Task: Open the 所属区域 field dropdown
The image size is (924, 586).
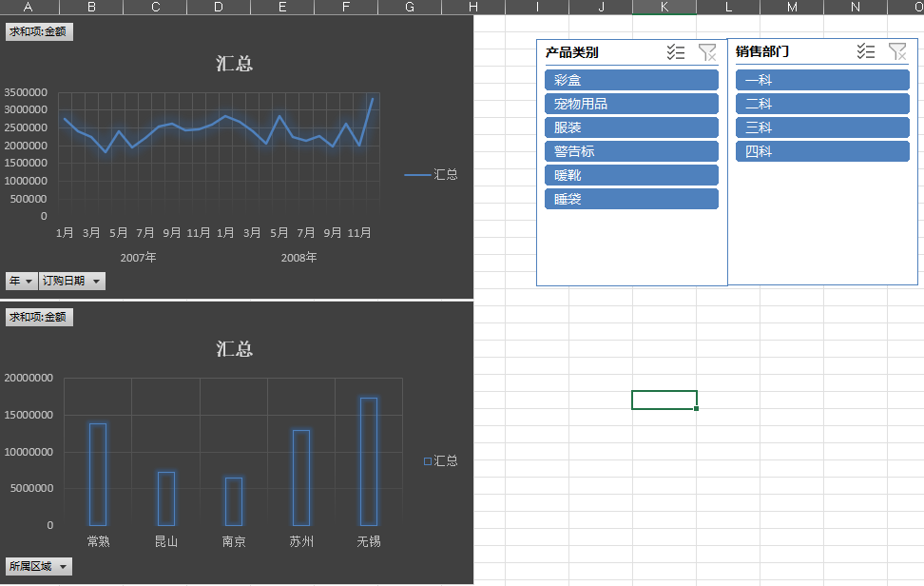Action: click(x=39, y=567)
